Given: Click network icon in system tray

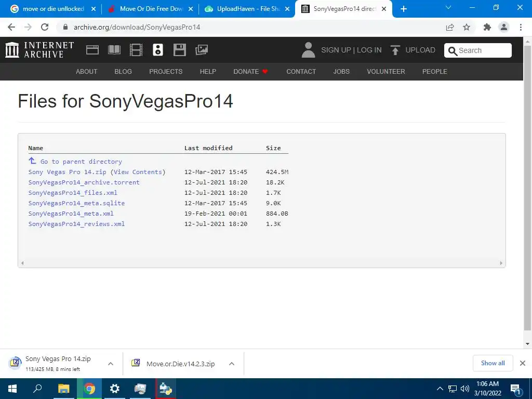Looking at the screenshot, I should (x=453, y=389).
